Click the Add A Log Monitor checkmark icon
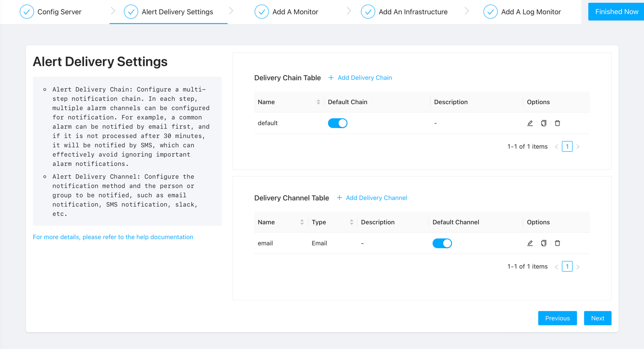Viewport: 644px width, 349px height. tap(490, 12)
